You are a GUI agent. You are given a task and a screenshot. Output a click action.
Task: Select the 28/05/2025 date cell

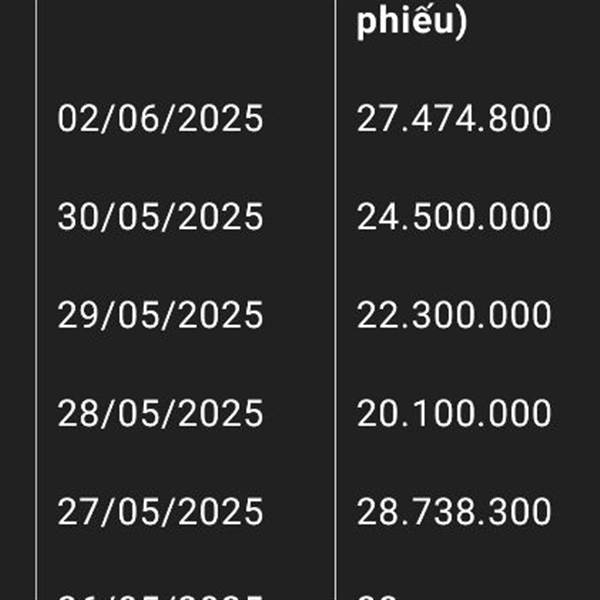160,413
